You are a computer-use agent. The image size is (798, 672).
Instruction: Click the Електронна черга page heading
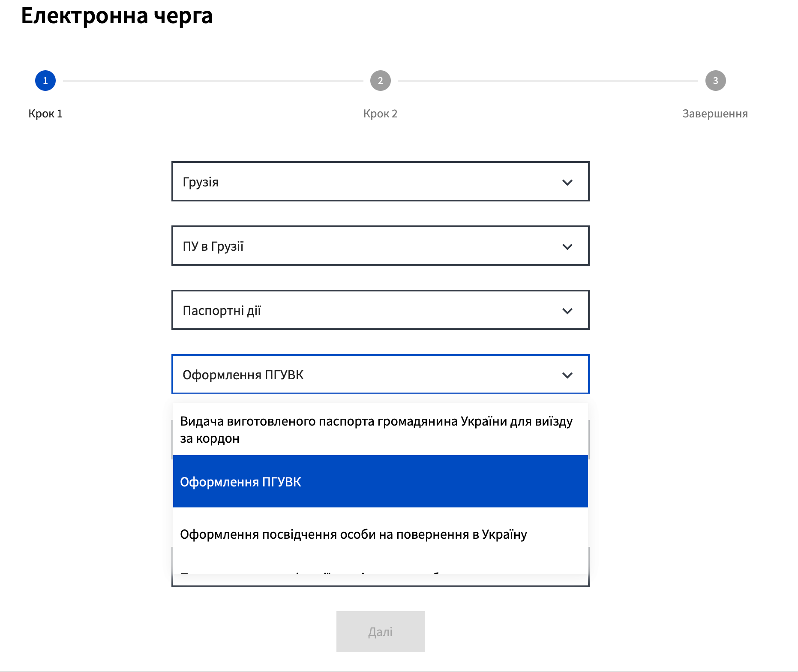click(x=117, y=16)
